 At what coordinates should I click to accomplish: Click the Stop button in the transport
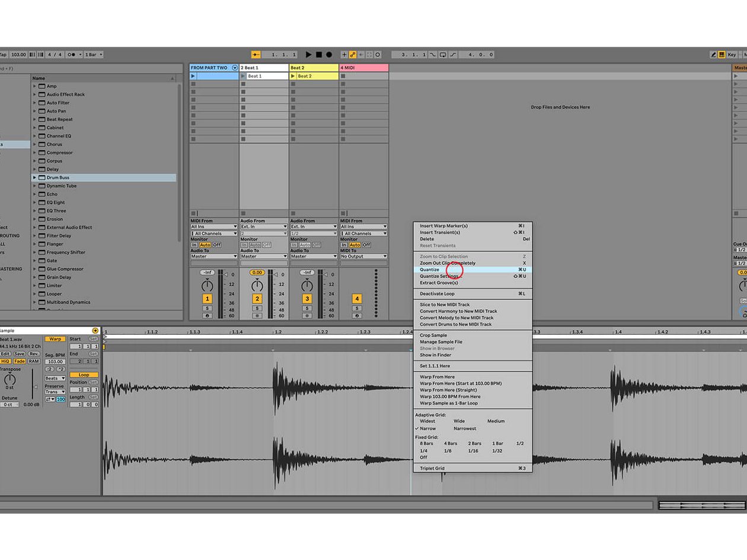click(319, 55)
